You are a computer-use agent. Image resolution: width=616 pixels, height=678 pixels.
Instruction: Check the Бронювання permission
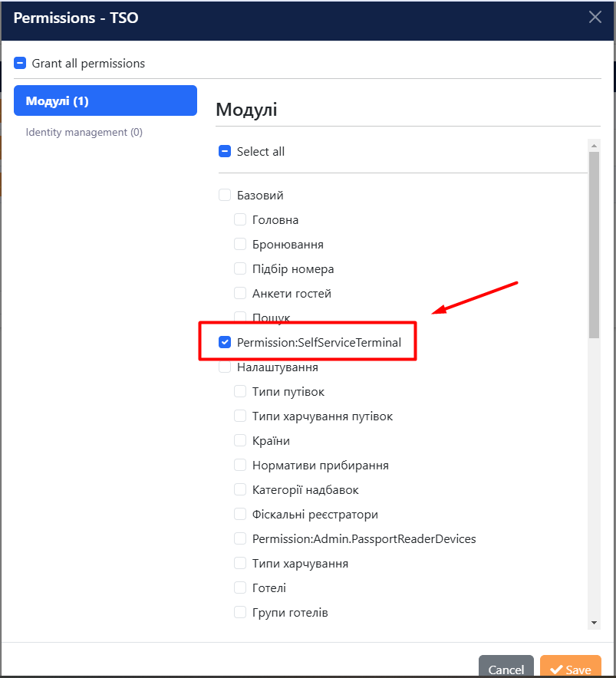coord(240,245)
